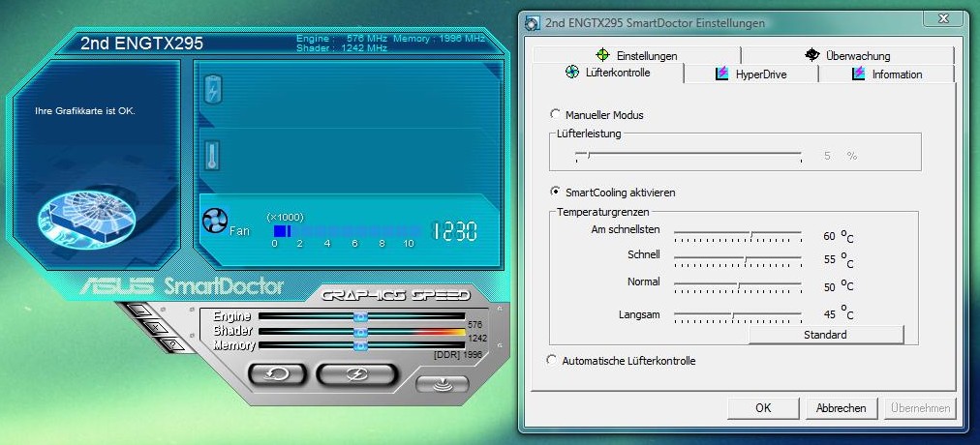The width and height of the screenshot is (980, 445).
Task: Switch to the Lüfterkontrolle tab
Action: (x=608, y=73)
